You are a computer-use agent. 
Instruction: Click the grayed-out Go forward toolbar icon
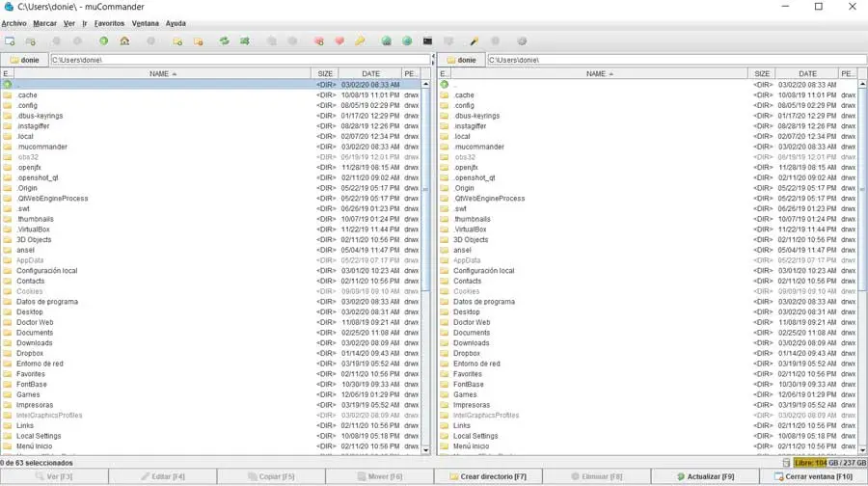[x=77, y=40]
